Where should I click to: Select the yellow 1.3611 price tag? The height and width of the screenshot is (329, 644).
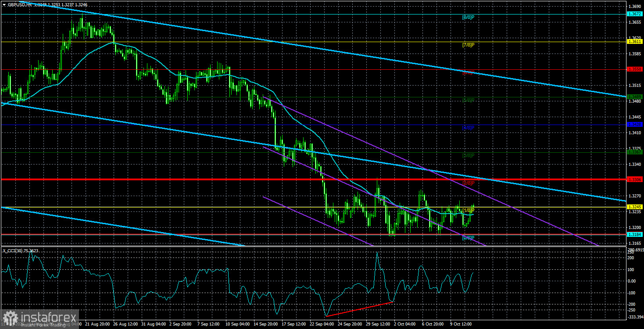pos(635,42)
